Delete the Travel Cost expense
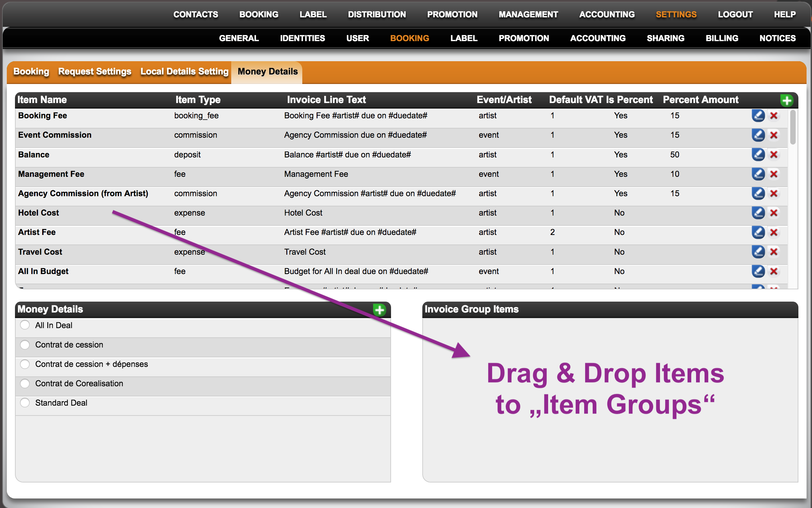 click(774, 252)
